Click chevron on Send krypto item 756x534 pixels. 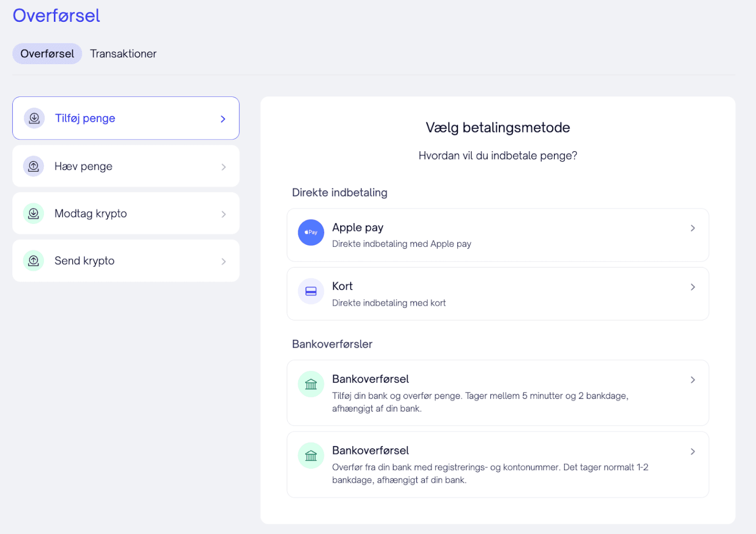(x=223, y=262)
